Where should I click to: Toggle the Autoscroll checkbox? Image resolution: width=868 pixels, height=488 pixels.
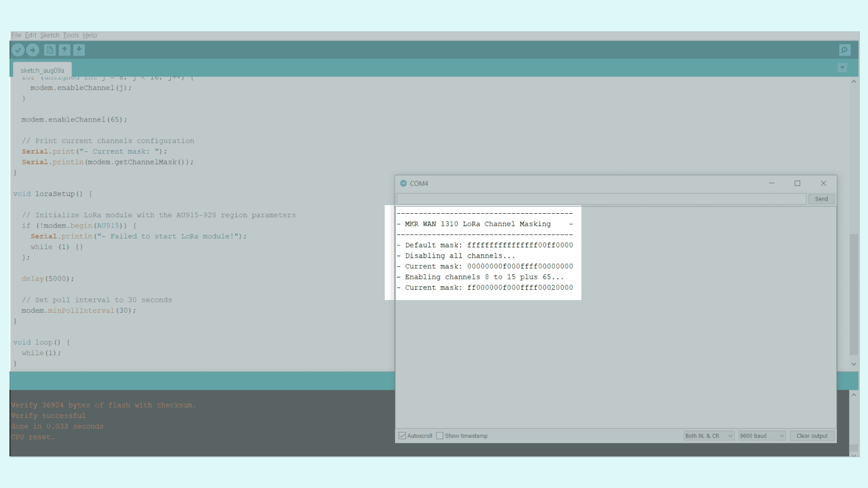(402, 436)
